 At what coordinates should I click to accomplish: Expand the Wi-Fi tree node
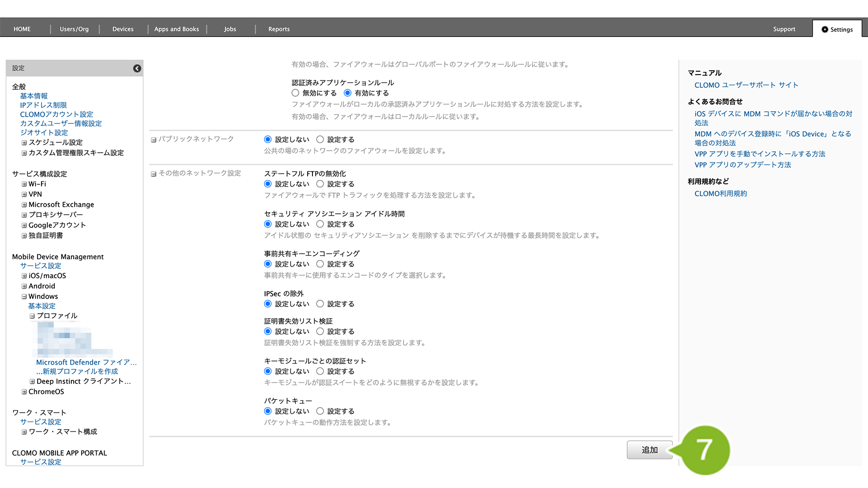pyautogui.click(x=24, y=184)
